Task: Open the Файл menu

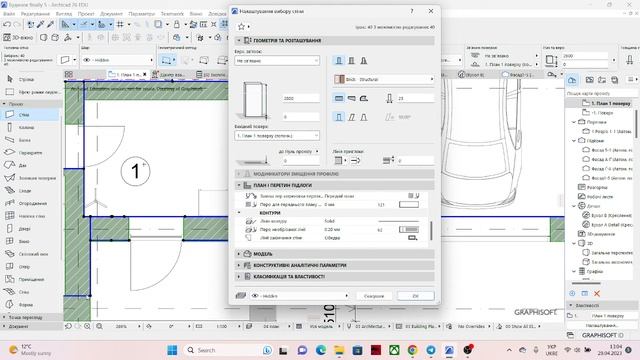Action: (9, 14)
